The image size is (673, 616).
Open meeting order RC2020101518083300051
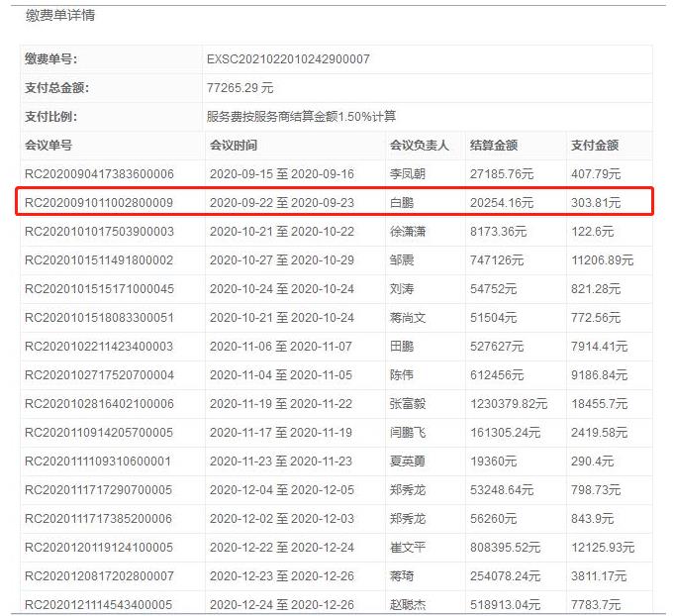click(99, 318)
